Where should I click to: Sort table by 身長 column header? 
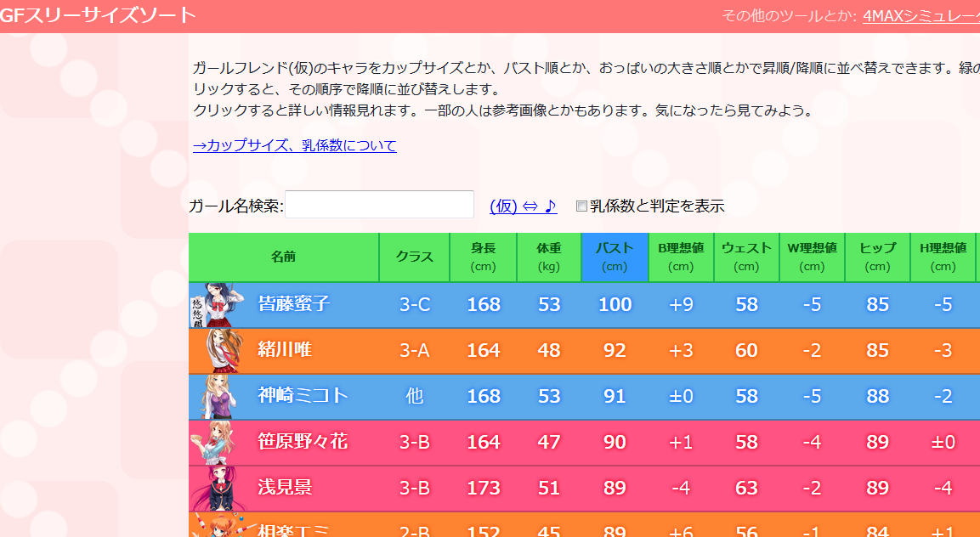point(483,257)
